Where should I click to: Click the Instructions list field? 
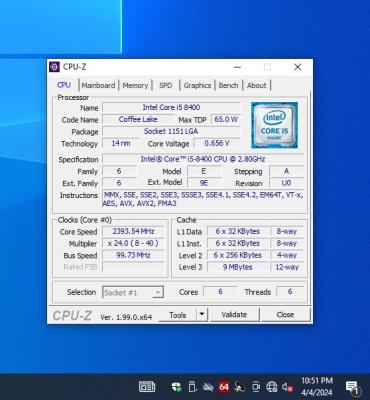(x=203, y=199)
